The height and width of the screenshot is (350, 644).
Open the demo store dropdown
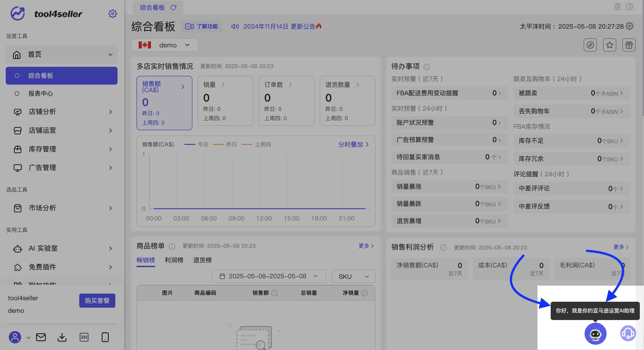click(x=165, y=45)
